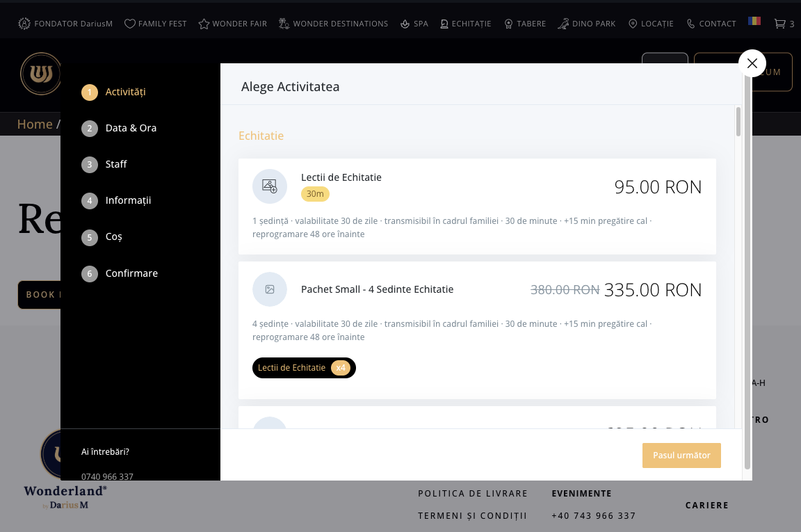The image size is (801, 532).
Task: Open the shopping cart icon
Action: pos(780,24)
